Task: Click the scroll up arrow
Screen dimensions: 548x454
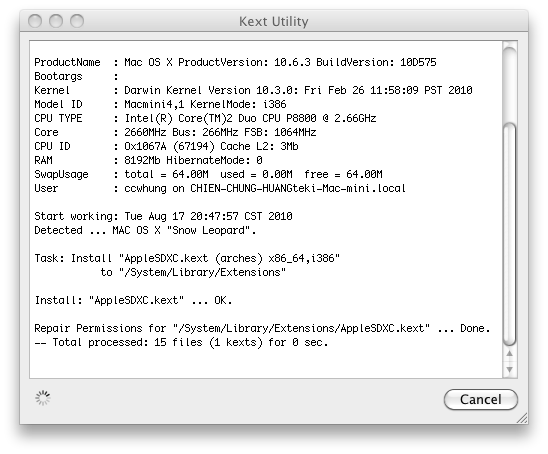Action: pos(510,354)
